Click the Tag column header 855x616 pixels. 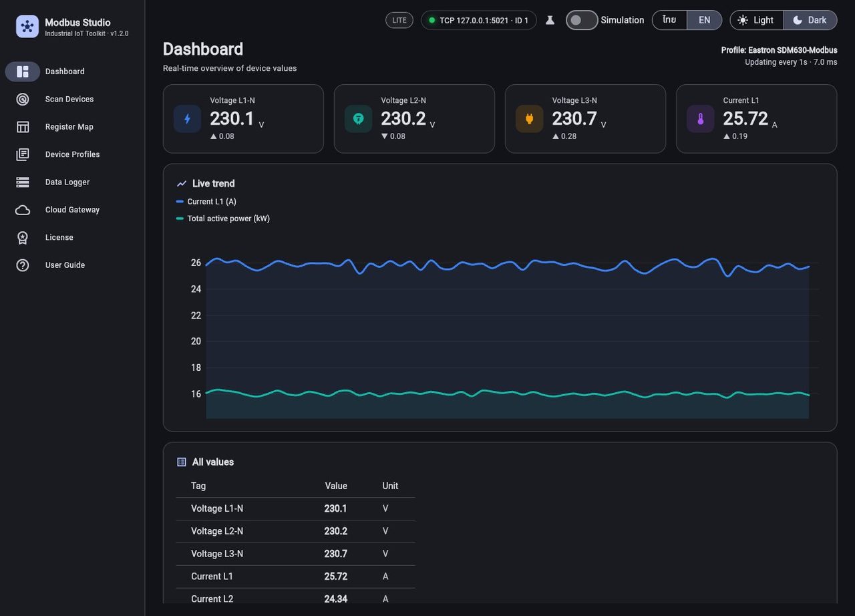[198, 486]
